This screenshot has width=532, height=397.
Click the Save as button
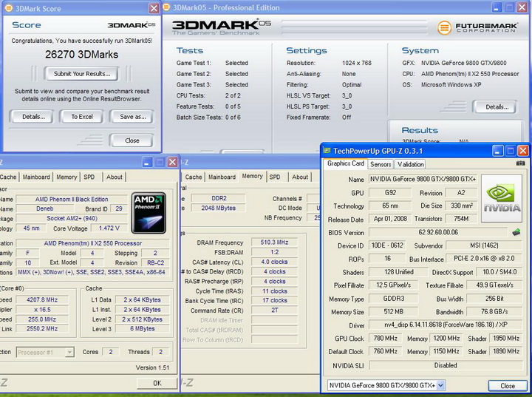[133, 117]
